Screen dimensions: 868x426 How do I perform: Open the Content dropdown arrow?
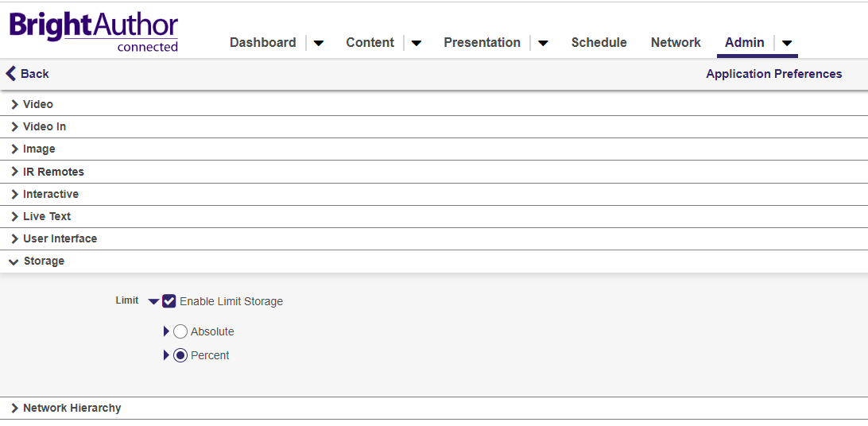(417, 43)
